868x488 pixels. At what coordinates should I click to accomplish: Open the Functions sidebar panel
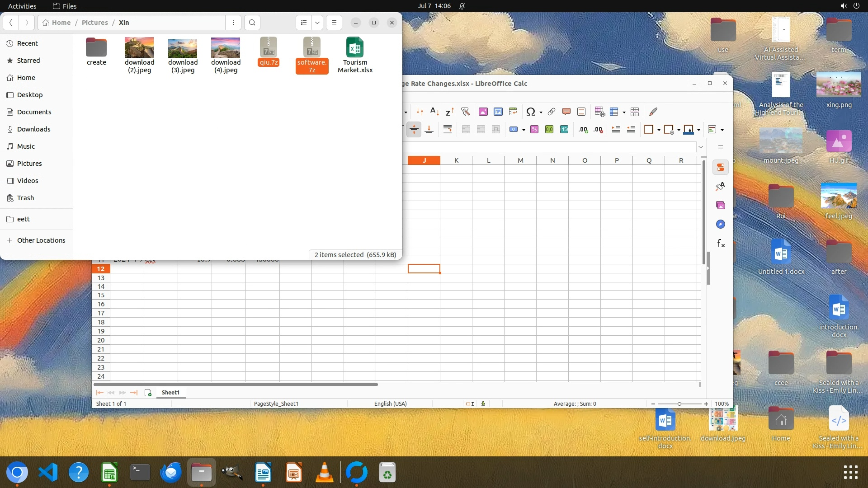pos(721,244)
